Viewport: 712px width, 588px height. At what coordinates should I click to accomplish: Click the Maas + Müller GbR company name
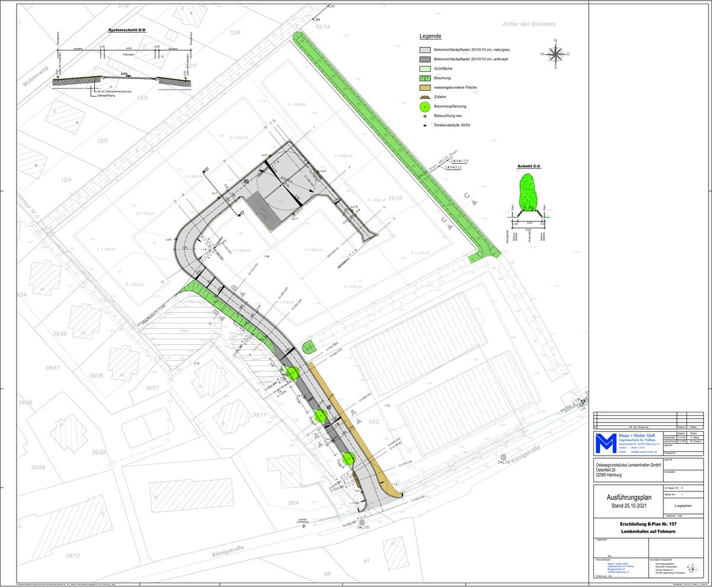(637, 436)
